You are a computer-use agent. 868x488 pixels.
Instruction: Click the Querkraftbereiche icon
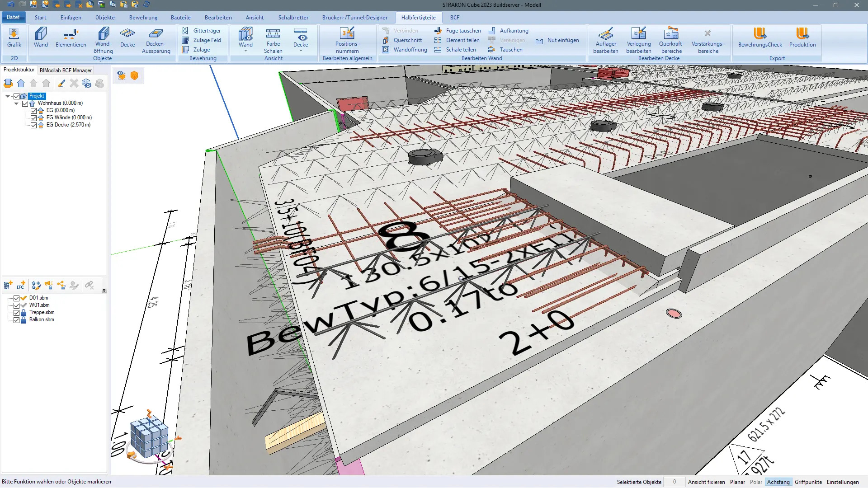coord(671,34)
